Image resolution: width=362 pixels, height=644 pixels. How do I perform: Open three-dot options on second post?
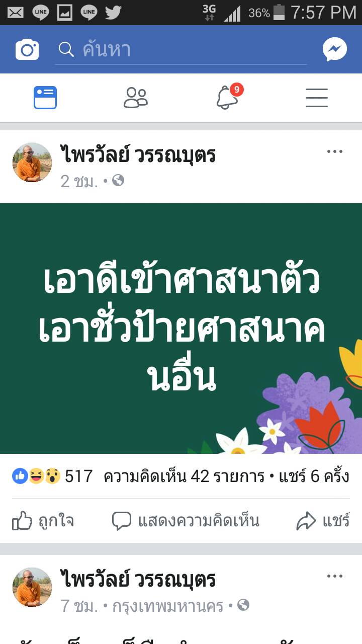tap(335, 576)
